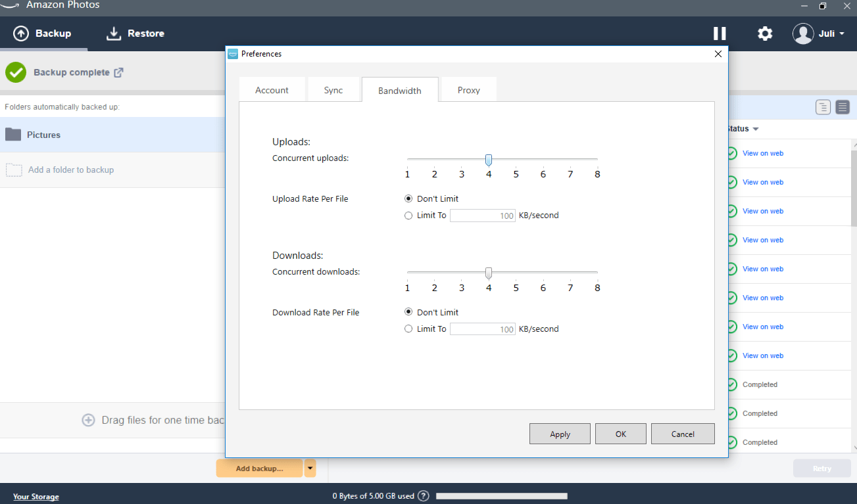Click the Backup complete status text
The image size is (857, 504).
point(72,72)
